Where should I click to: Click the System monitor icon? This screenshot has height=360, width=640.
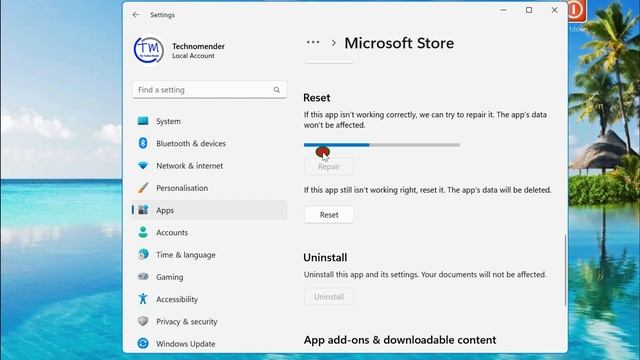pos(143,121)
